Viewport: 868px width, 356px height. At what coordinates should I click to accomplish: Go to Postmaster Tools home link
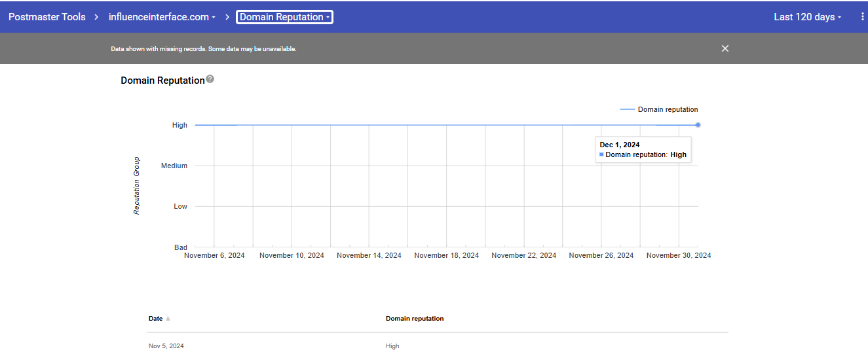click(47, 17)
